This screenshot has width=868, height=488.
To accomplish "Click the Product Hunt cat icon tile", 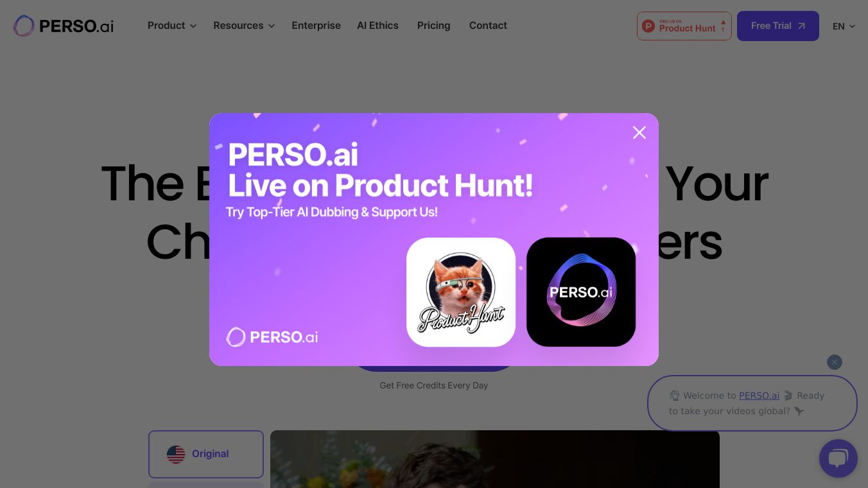I will [461, 292].
